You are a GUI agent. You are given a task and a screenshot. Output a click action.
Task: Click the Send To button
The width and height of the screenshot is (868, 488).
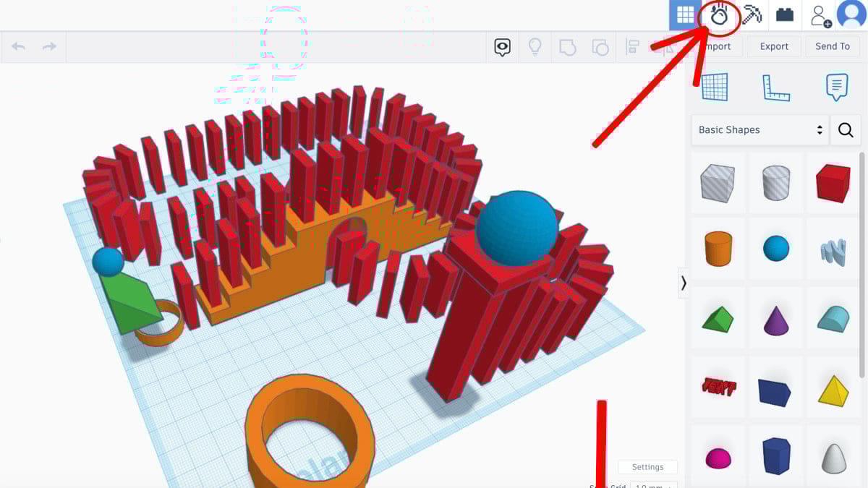click(x=832, y=46)
